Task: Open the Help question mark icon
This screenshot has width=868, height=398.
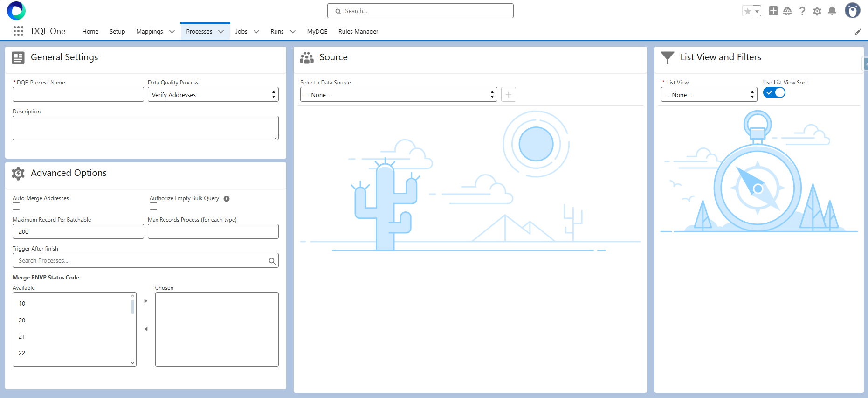Action: coord(802,11)
